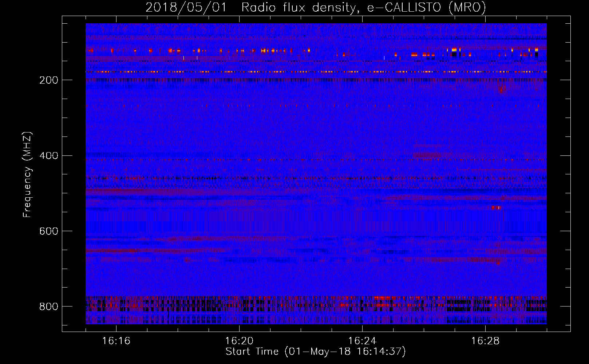
Task: Click the 'Start Time (01-May-18 16:14:37)' label
Action: (316, 352)
